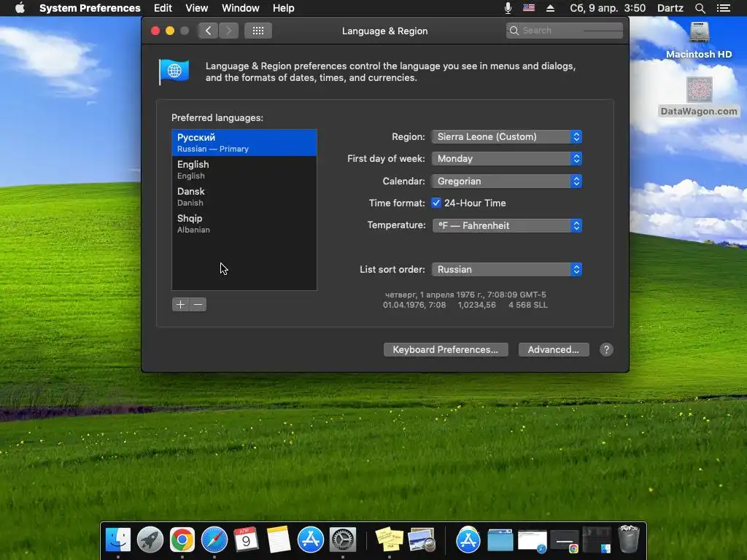
Task: Open minimized Safari window in dock
Action: (x=532, y=542)
